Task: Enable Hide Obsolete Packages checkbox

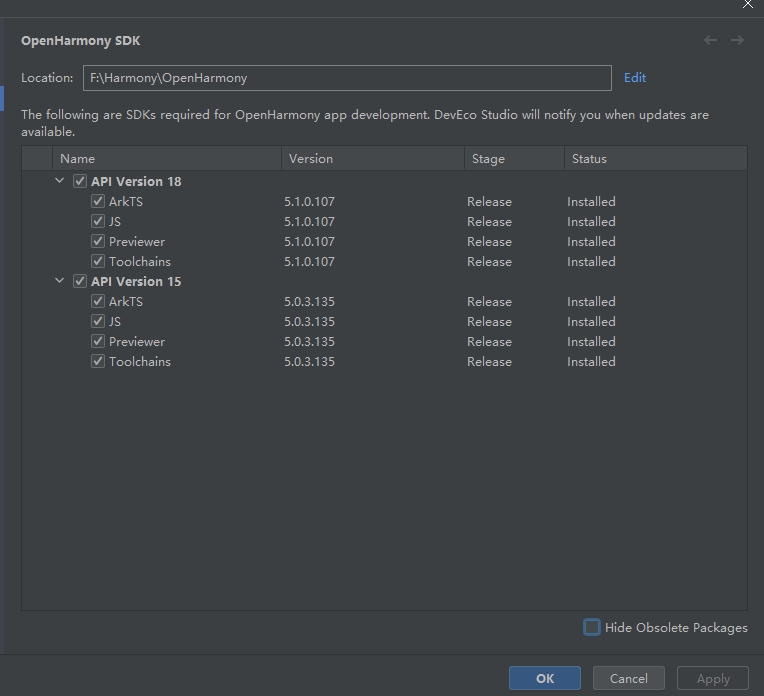Action: point(592,627)
